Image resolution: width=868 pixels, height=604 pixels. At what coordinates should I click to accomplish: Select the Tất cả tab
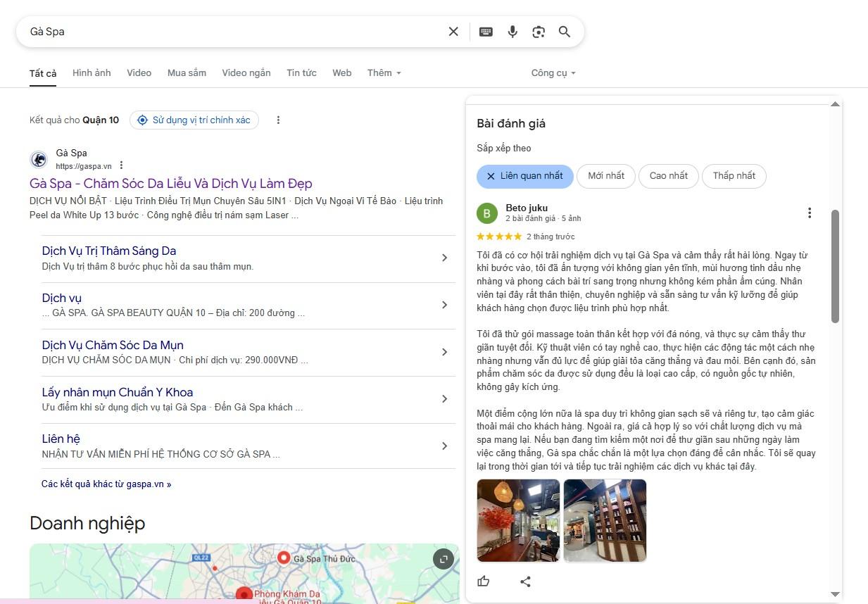pos(43,73)
